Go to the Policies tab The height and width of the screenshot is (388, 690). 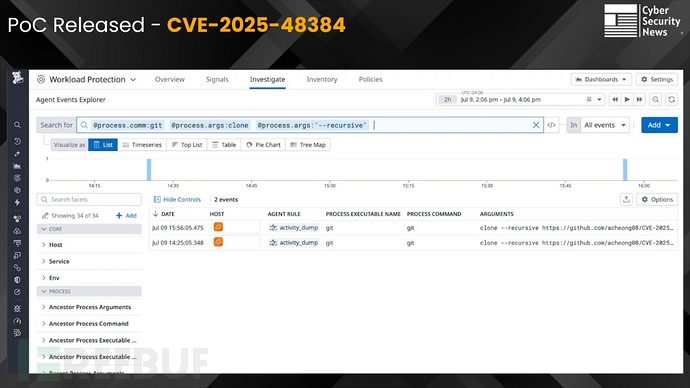371,80
